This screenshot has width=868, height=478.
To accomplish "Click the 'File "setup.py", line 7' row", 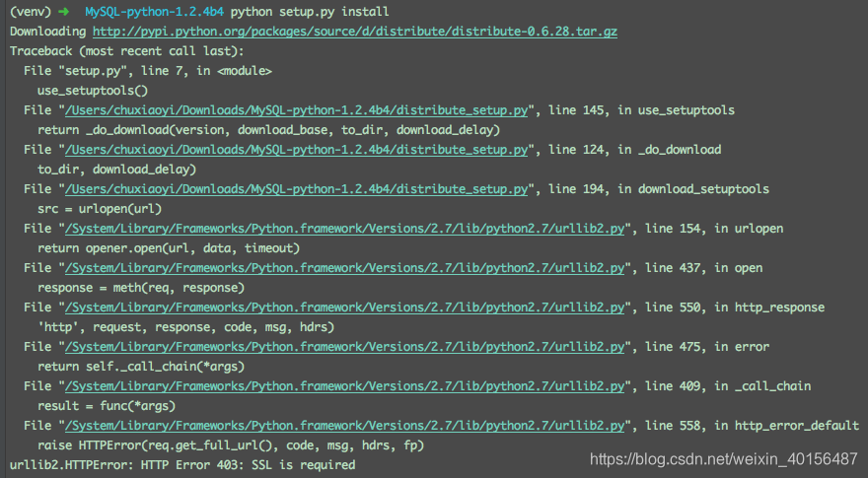I will (x=147, y=71).
